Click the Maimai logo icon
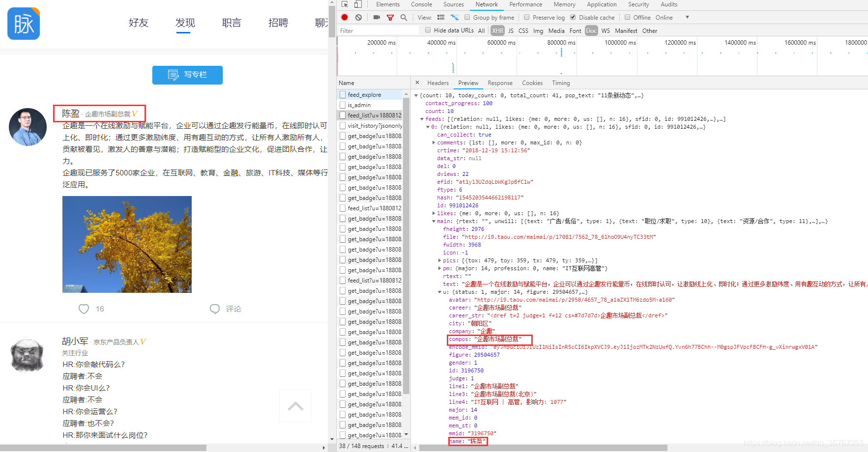This screenshot has width=868, height=452. (x=24, y=24)
